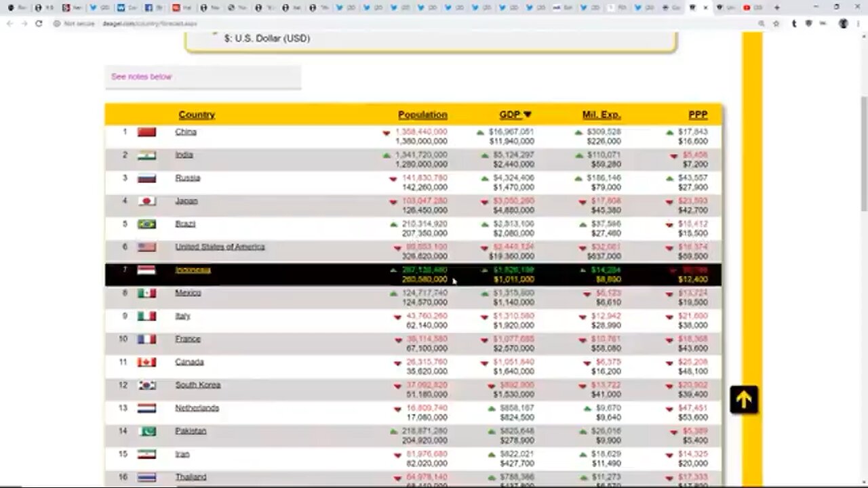Select Japan's GDP value $4,880,000
The height and width of the screenshot is (488, 868).
click(x=513, y=211)
